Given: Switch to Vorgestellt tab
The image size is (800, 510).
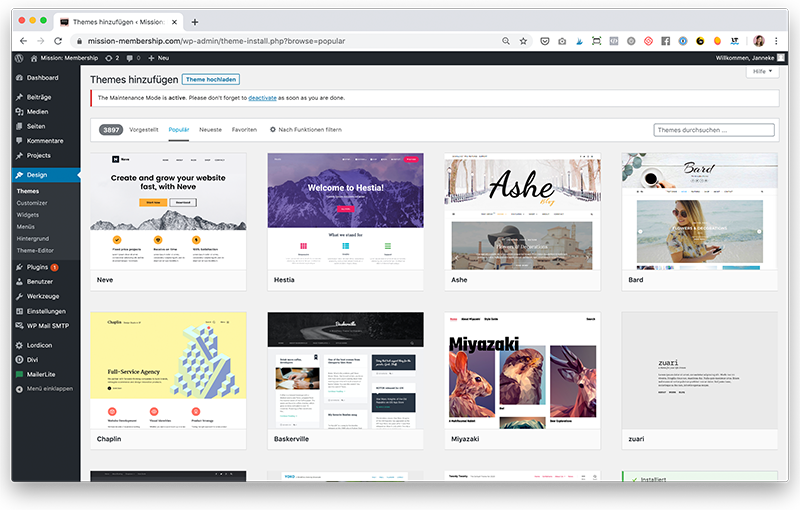Looking at the screenshot, I should point(144,130).
